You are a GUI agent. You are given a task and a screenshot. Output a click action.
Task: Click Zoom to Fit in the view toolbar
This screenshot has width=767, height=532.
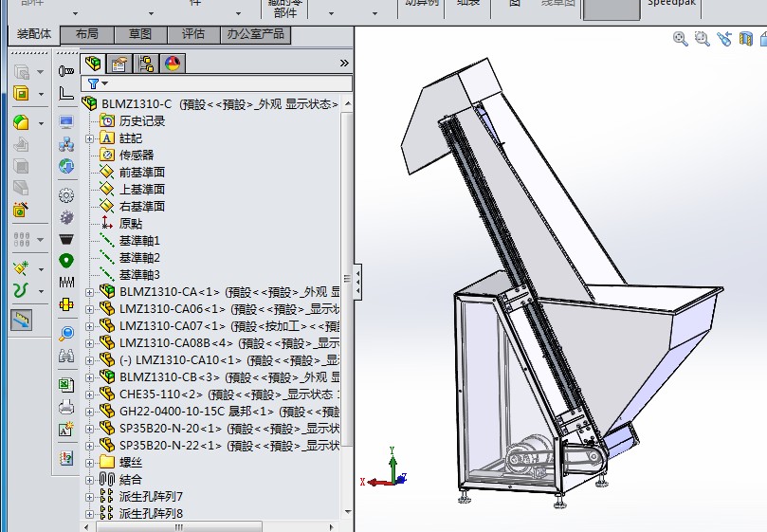pyautogui.click(x=681, y=39)
